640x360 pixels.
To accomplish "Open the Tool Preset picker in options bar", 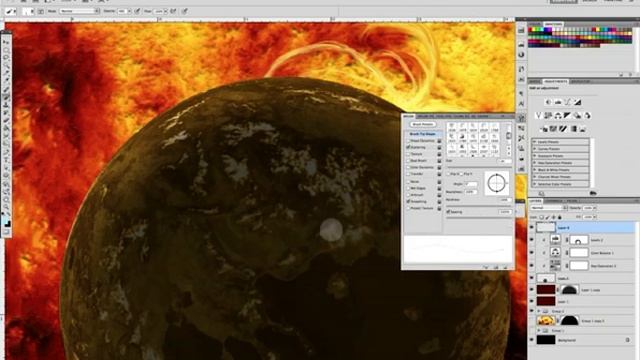I will click(x=11, y=11).
